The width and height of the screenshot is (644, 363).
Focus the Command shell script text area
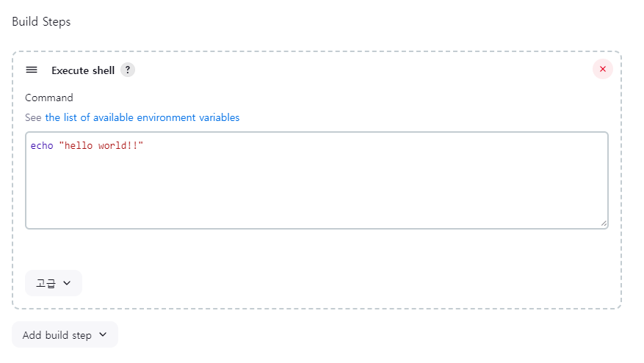click(316, 180)
